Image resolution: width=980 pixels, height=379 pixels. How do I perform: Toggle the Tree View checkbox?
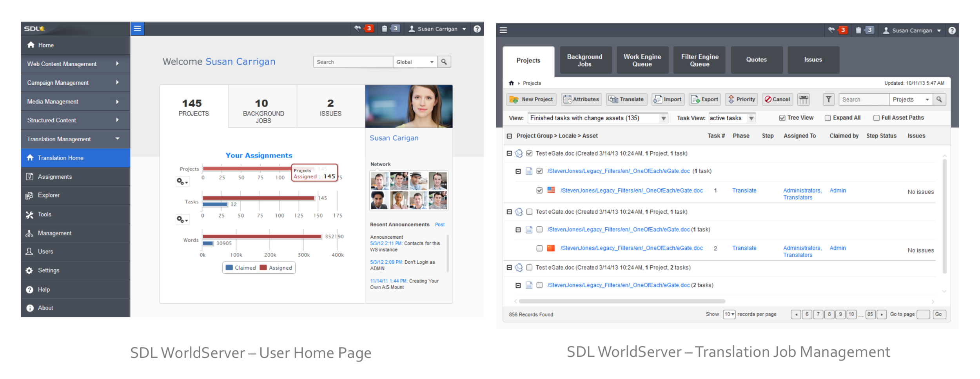tap(782, 118)
